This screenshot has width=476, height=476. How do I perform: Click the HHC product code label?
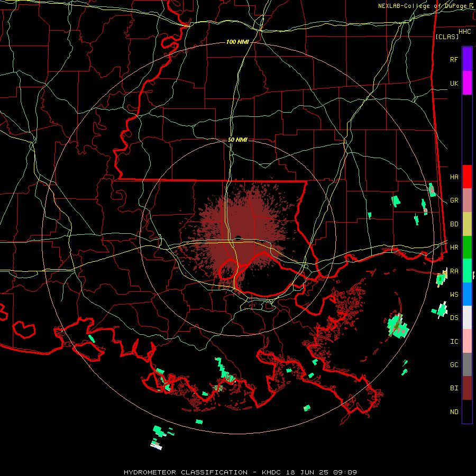[x=464, y=32]
